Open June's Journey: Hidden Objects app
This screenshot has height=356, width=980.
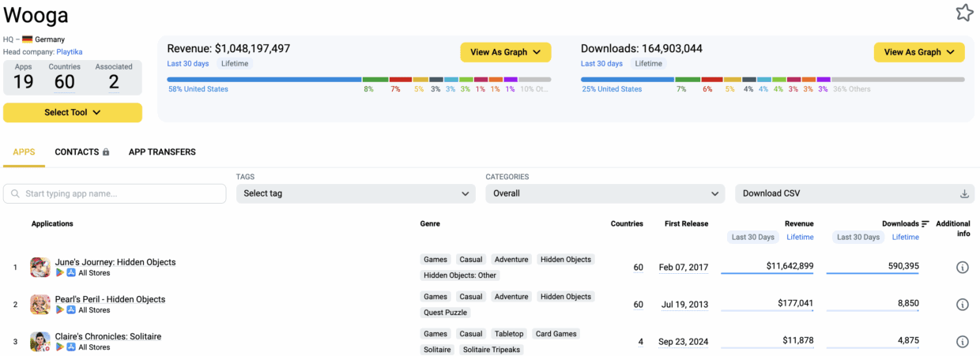tap(115, 262)
